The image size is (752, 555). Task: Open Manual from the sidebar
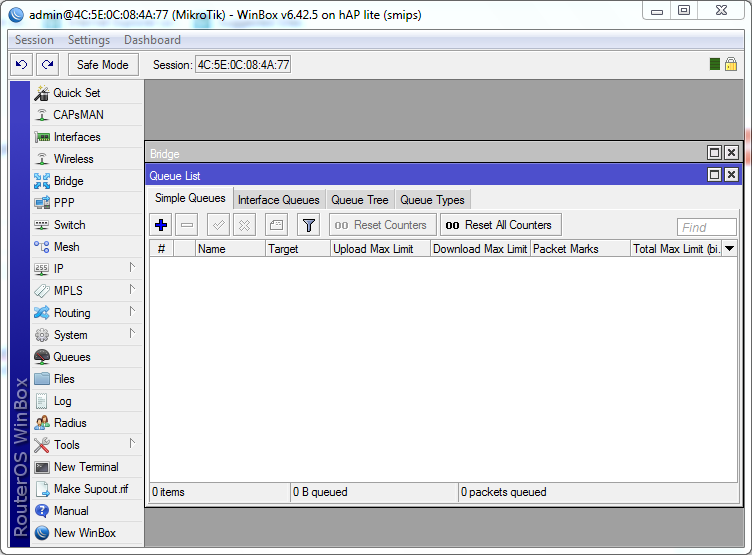coord(87,511)
